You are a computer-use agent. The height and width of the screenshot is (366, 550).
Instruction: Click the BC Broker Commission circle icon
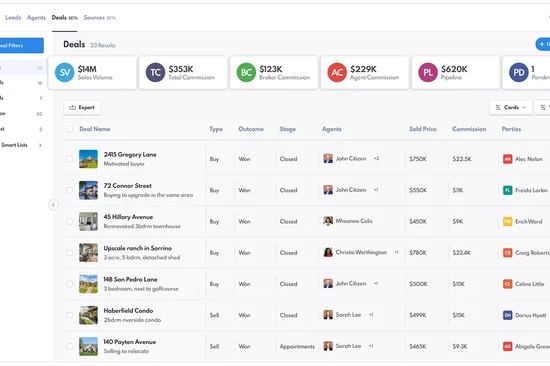pos(246,72)
